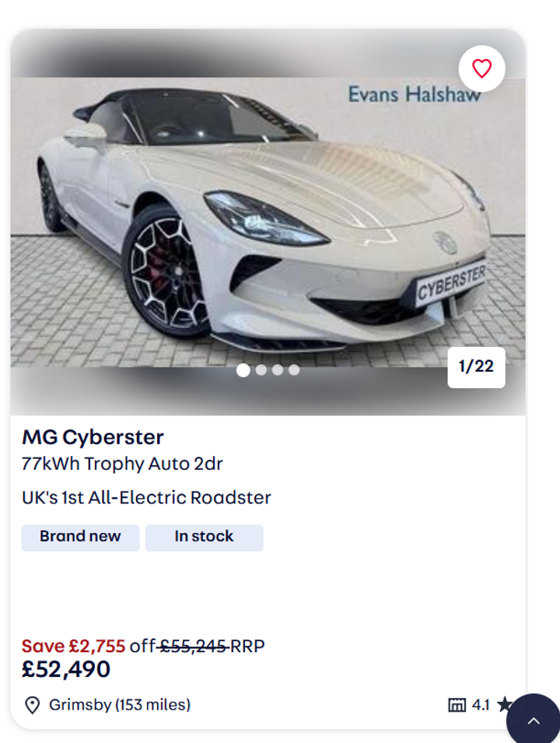Open the 1/22 photo counter gallery
The height and width of the screenshot is (743, 560).
[476, 366]
